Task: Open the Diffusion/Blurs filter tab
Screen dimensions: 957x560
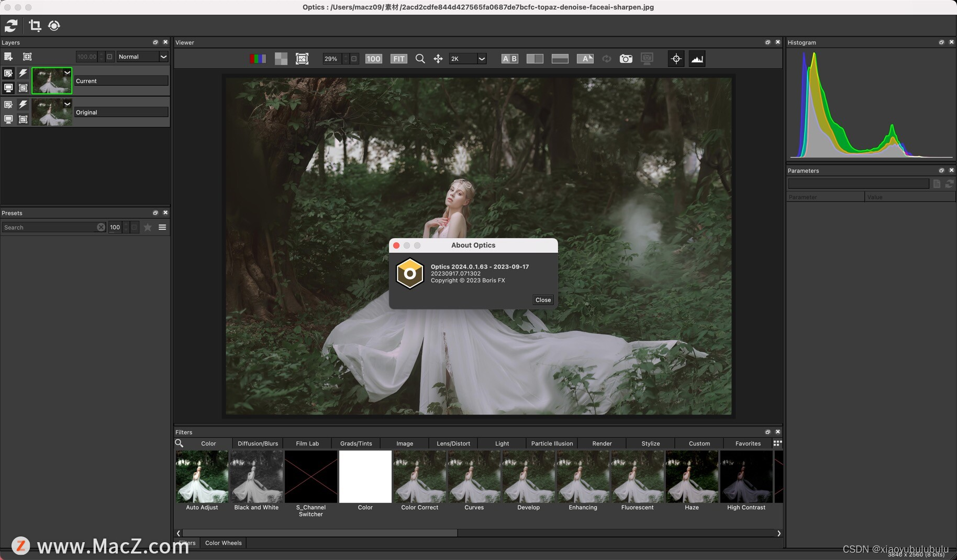Action: (258, 443)
